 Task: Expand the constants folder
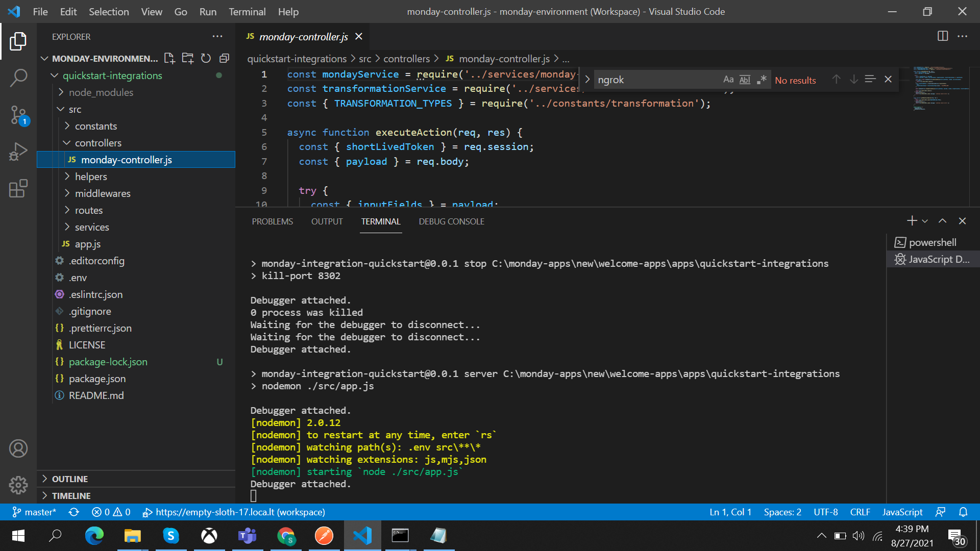click(x=96, y=126)
